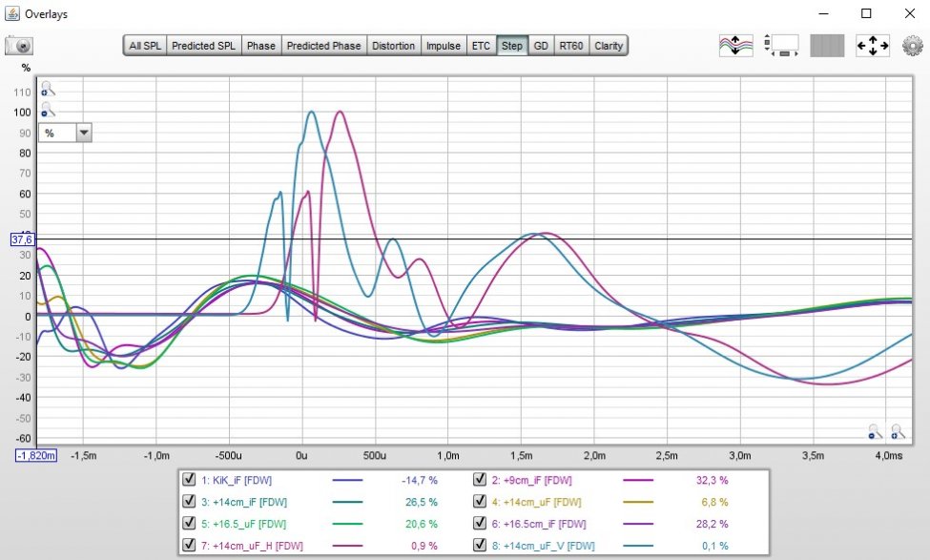Viewport: 930px width, 560px height.
Task: Open the Predicted Phase tab
Action: pos(324,46)
